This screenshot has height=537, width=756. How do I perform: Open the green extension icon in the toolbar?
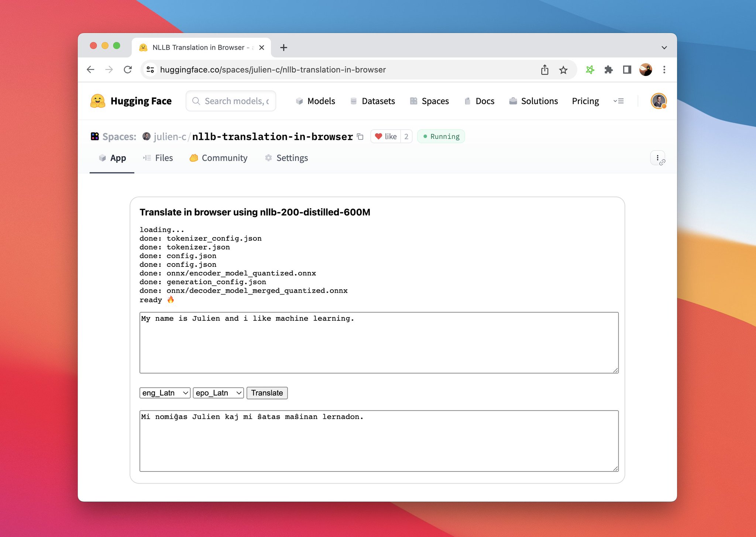click(590, 70)
